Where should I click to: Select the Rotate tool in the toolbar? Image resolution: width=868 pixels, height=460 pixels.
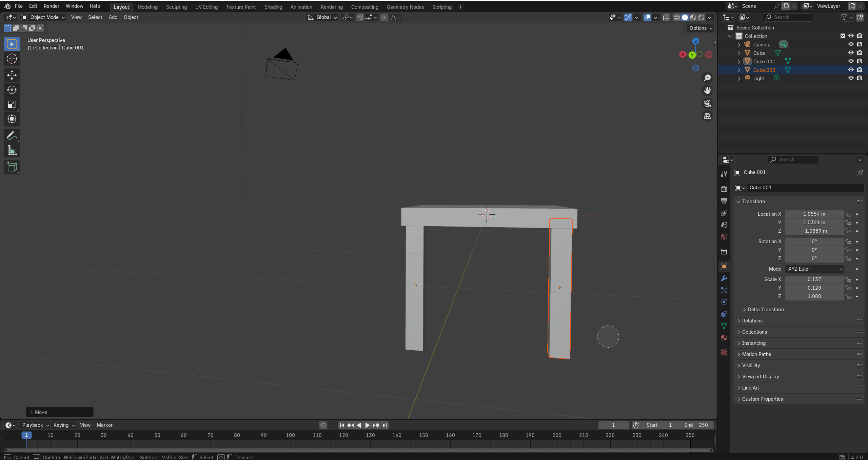click(12, 90)
